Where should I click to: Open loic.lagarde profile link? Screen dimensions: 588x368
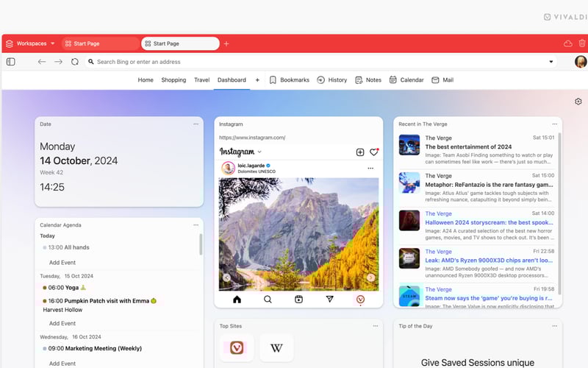coord(251,165)
